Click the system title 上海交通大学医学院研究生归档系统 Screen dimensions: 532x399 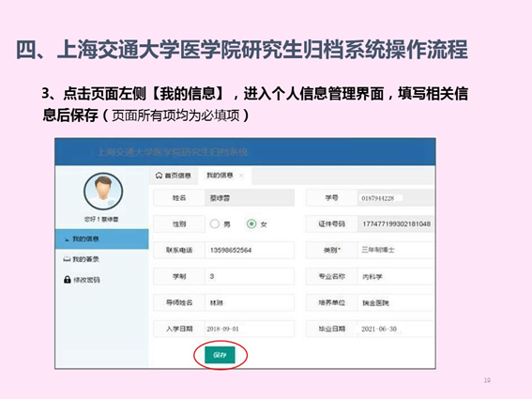click(x=173, y=152)
